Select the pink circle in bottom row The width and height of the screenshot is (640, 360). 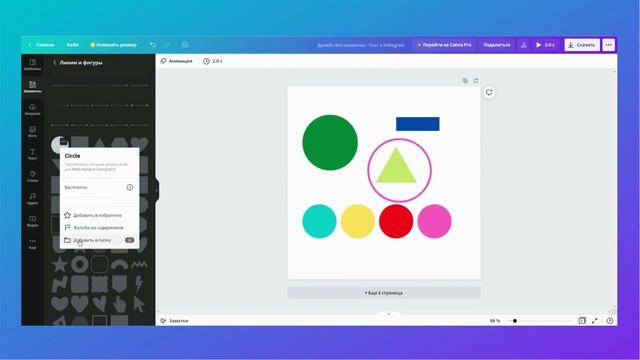(434, 221)
